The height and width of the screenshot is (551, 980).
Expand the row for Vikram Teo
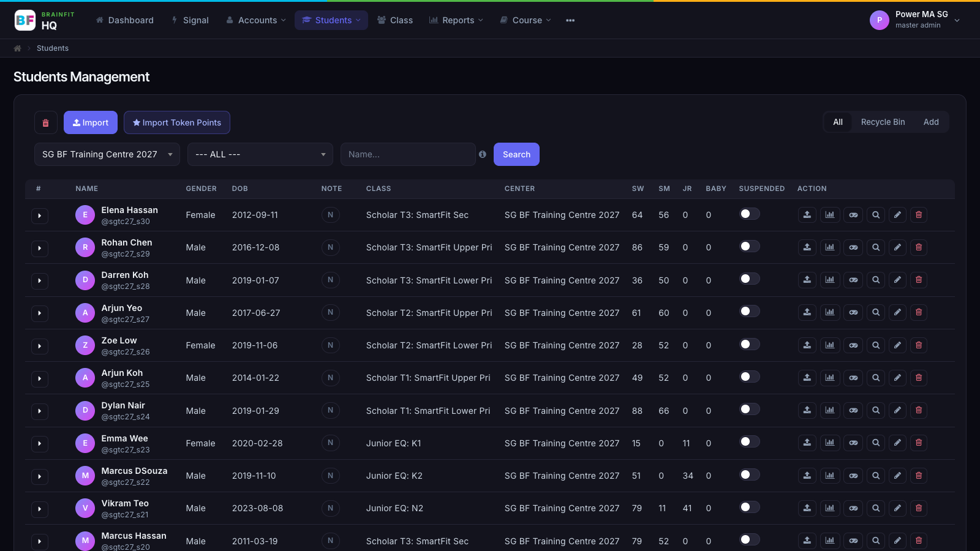click(40, 509)
